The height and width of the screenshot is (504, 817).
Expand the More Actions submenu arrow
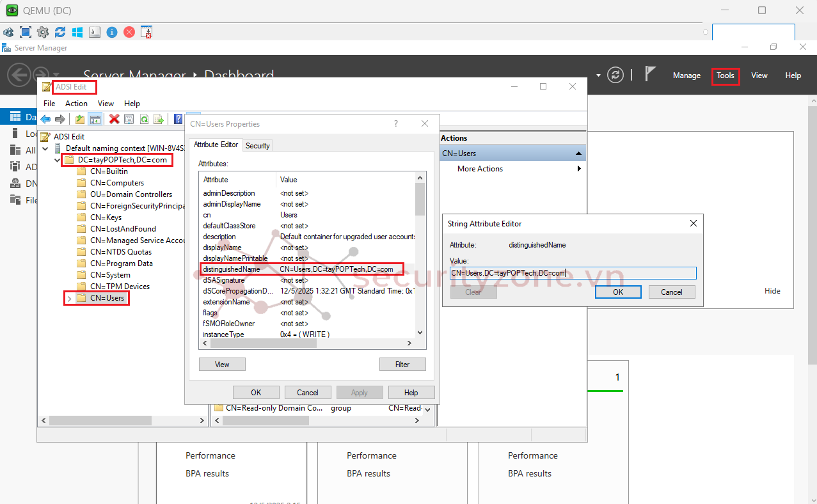pos(579,169)
